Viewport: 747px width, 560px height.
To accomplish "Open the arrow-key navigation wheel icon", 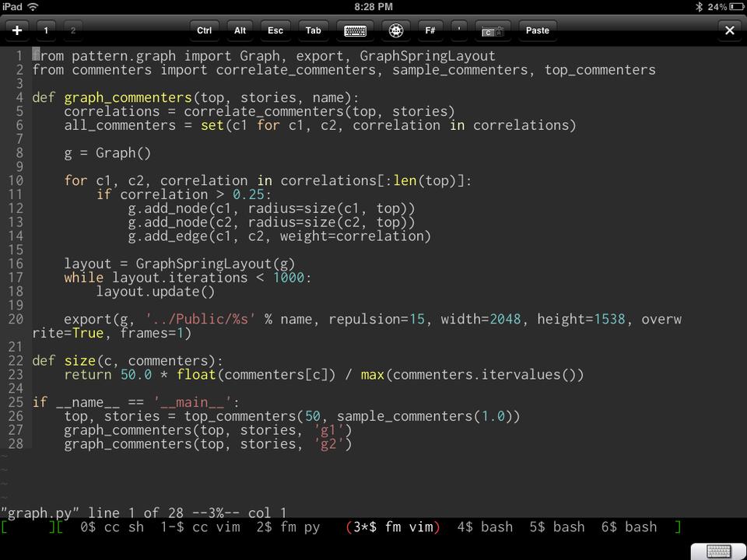I will [395, 30].
